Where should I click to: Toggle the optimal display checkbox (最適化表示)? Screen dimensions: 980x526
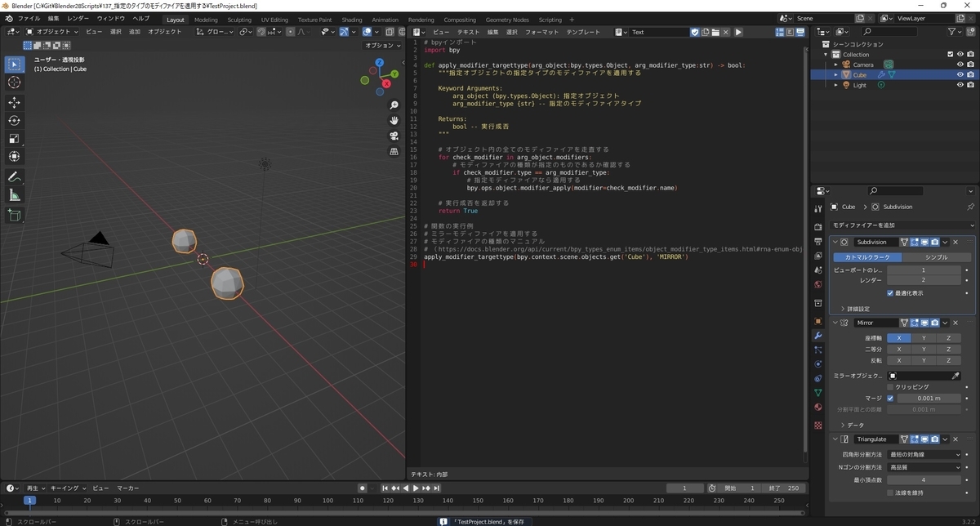[x=890, y=292]
